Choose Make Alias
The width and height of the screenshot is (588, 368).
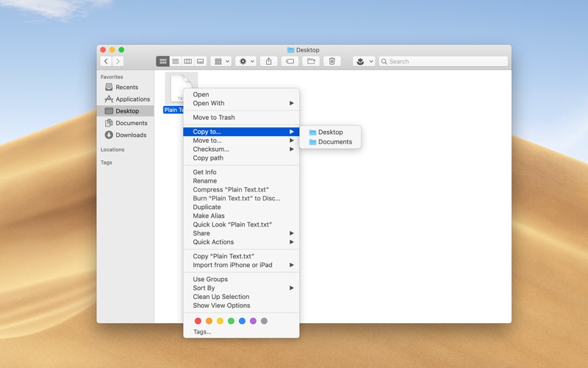[x=241, y=216]
